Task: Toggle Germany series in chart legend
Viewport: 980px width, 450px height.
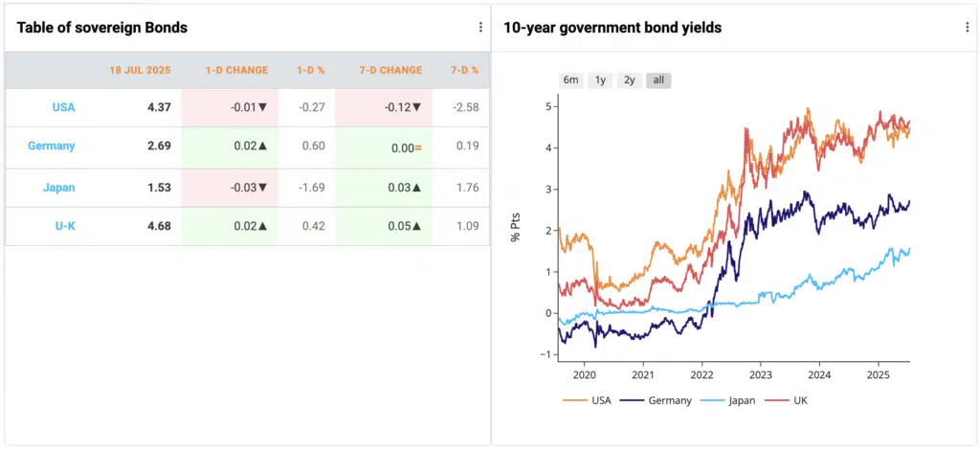Action: click(656, 400)
